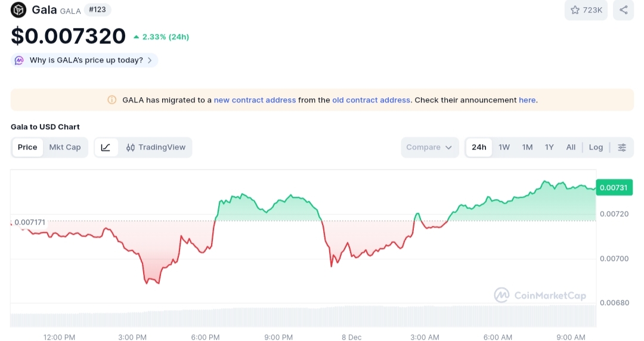Select the 1Y time range
This screenshot has width=644, height=341.
[x=549, y=147]
